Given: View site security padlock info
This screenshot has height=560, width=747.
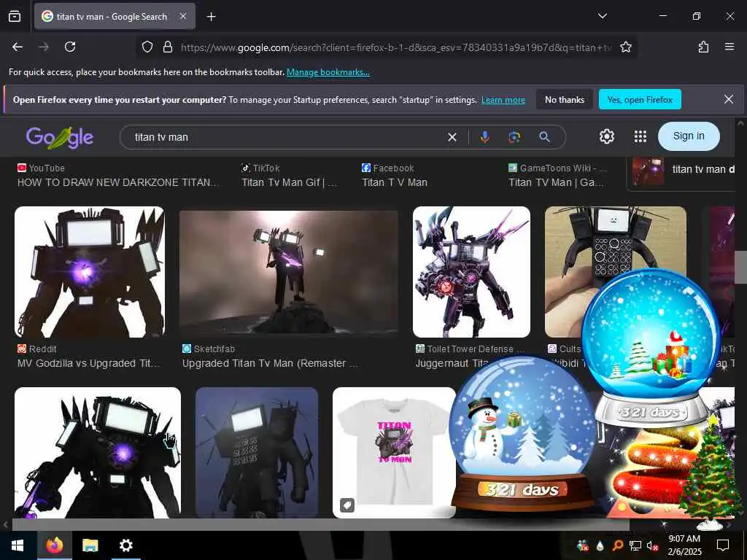Looking at the screenshot, I should [x=167, y=47].
